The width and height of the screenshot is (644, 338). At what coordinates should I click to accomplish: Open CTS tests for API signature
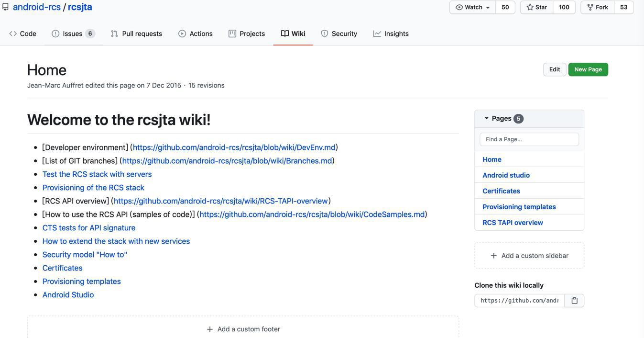click(x=89, y=228)
